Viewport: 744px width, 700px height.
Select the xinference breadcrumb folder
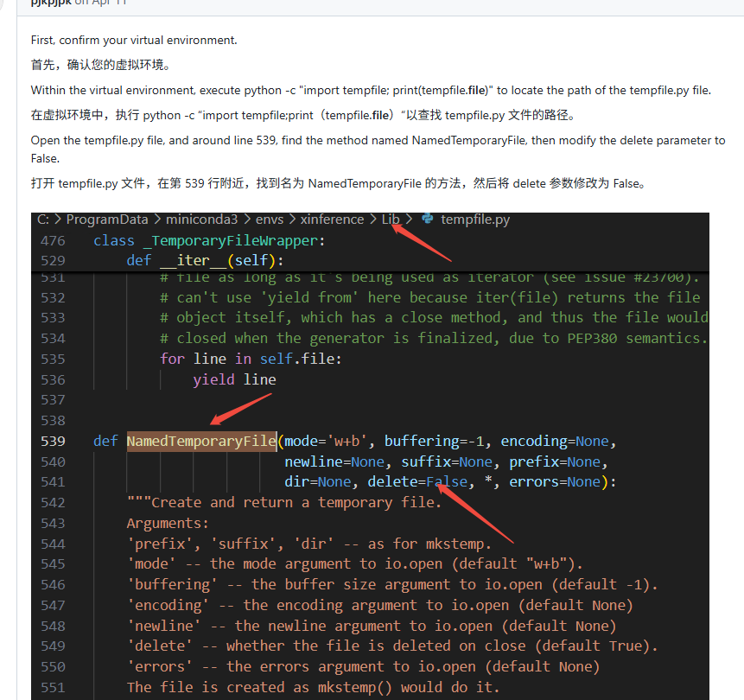pos(332,220)
